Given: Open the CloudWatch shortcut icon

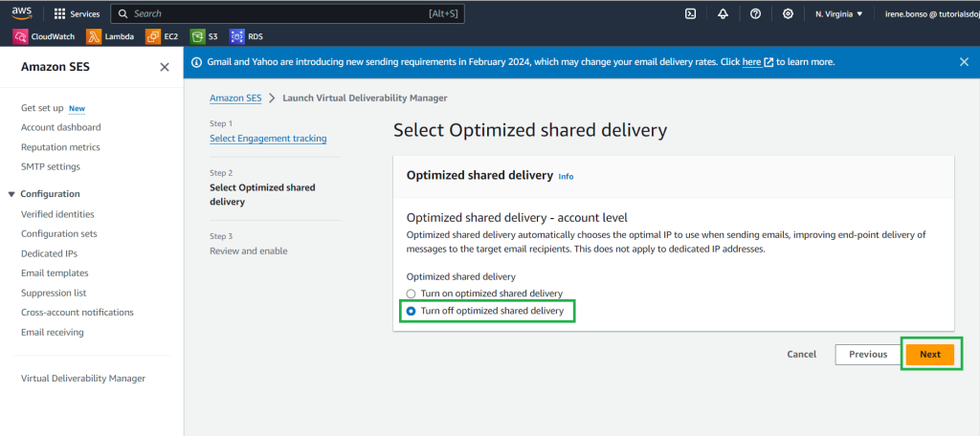Looking at the screenshot, I should [x=20, y=37].
